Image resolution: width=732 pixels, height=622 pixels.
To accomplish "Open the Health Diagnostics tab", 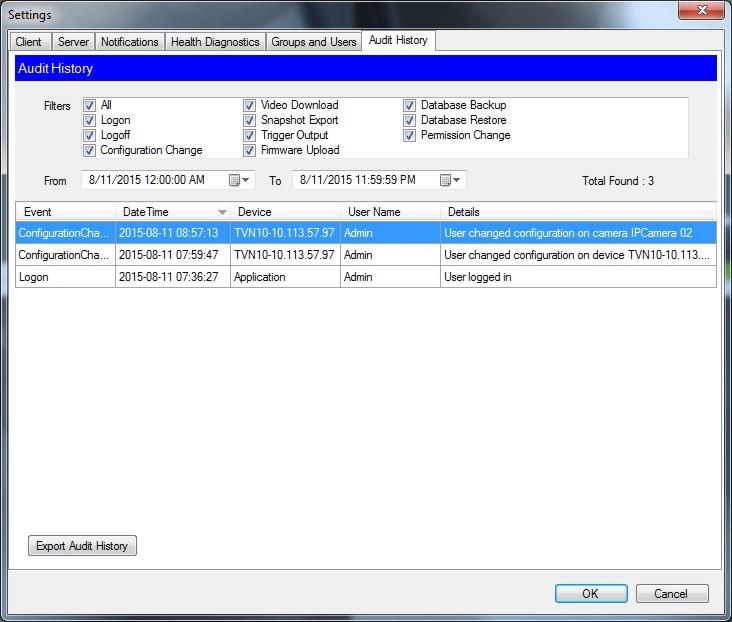I will 215,42.
